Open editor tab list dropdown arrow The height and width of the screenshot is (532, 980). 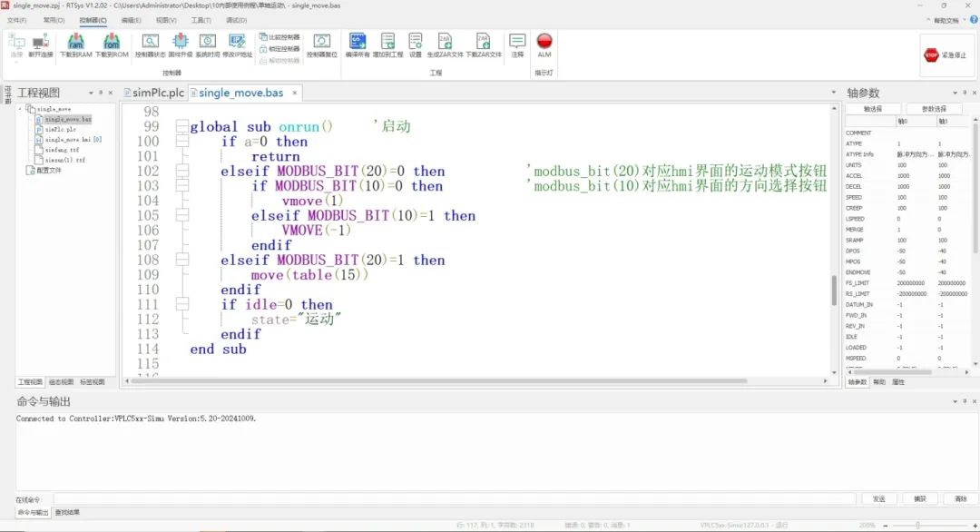tap(833, 93)
